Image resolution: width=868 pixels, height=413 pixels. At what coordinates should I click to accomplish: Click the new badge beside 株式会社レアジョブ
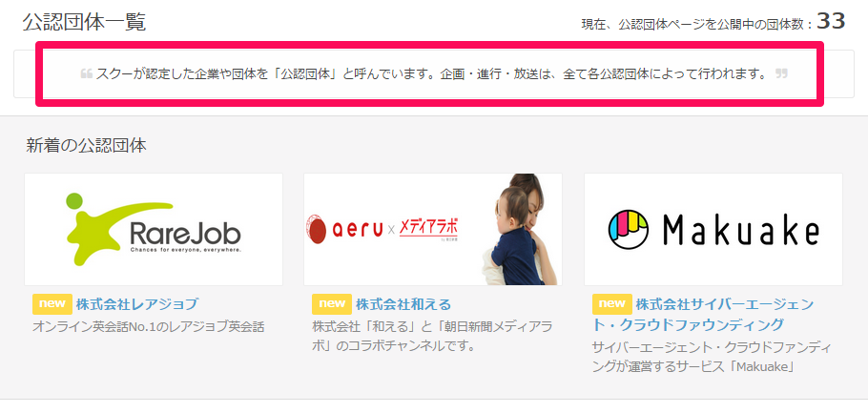(52, 304)
